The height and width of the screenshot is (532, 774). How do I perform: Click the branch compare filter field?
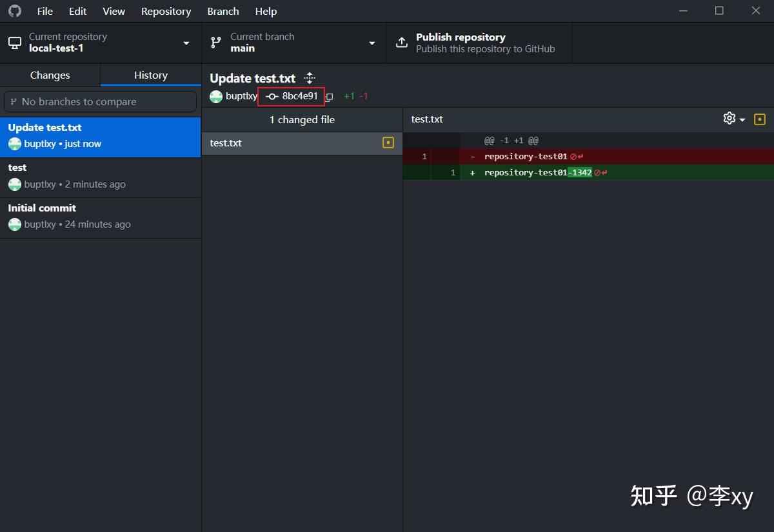pyautogui.click(x=100, y=101)
